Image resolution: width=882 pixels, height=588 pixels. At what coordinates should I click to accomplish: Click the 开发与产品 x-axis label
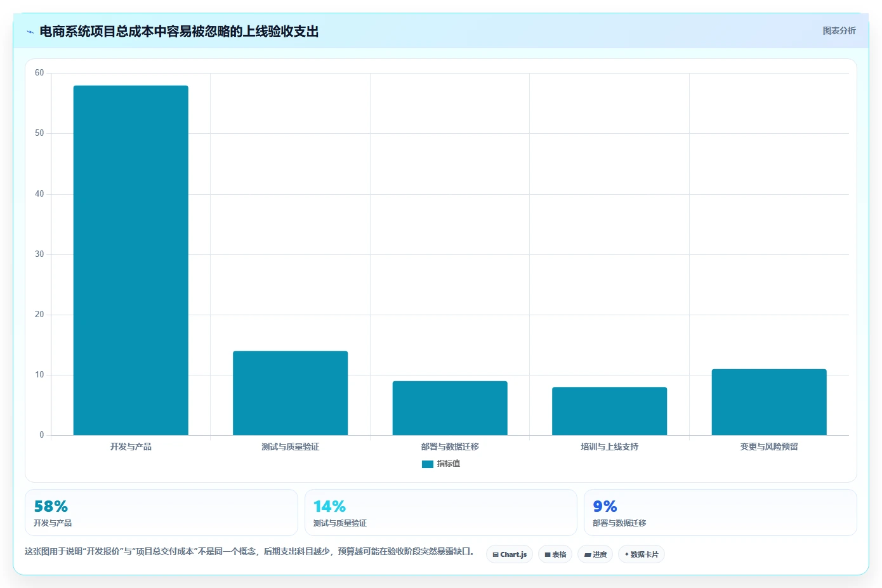tap(131, 447)
